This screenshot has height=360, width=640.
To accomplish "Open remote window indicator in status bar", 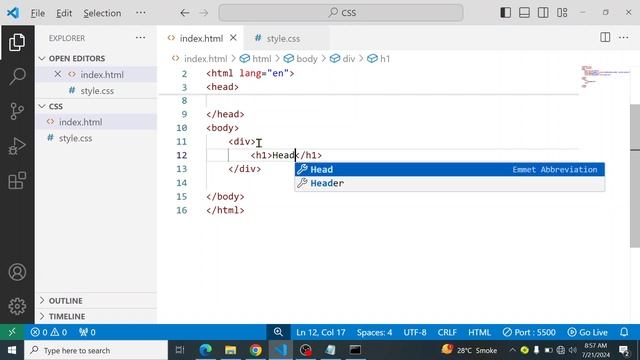I will pyautogui.click(x=12, y=332).
